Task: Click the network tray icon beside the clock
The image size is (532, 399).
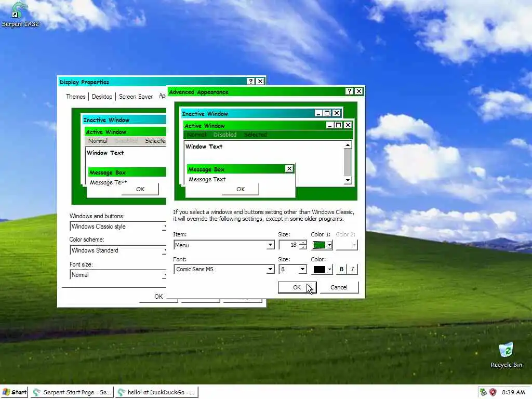Action: [484, 392]
